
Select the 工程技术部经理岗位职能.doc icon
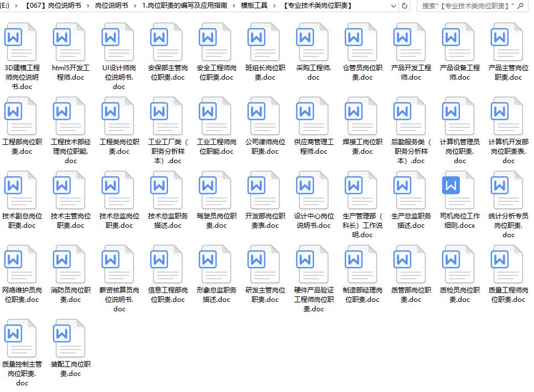pos(69,116)
